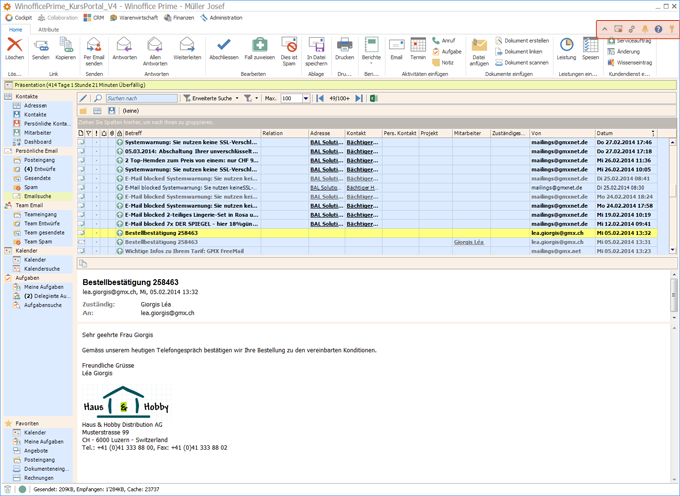Click the key icon at the top right
Screen dimensions: 680x496
pos(672,29)
